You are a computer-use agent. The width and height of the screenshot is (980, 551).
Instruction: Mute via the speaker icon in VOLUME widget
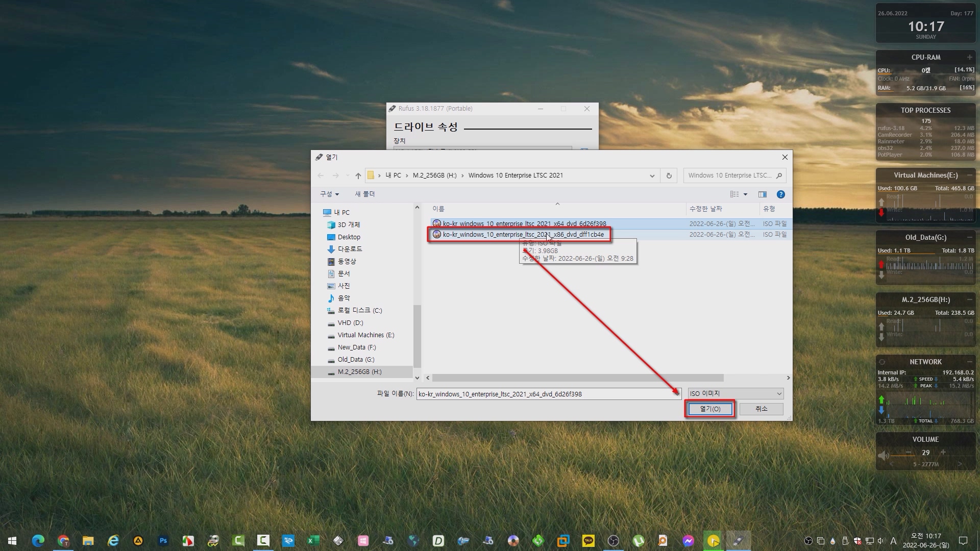coord(883,455)
